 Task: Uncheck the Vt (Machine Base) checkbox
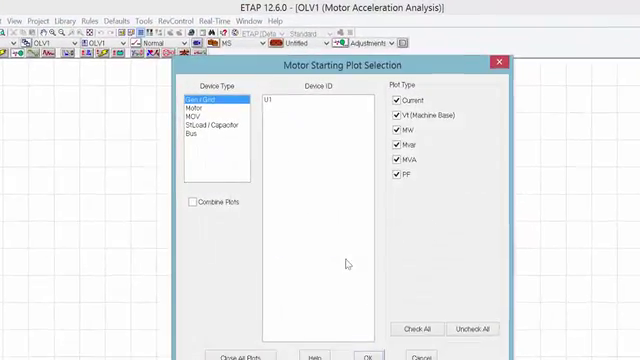[x=396, y=115]
